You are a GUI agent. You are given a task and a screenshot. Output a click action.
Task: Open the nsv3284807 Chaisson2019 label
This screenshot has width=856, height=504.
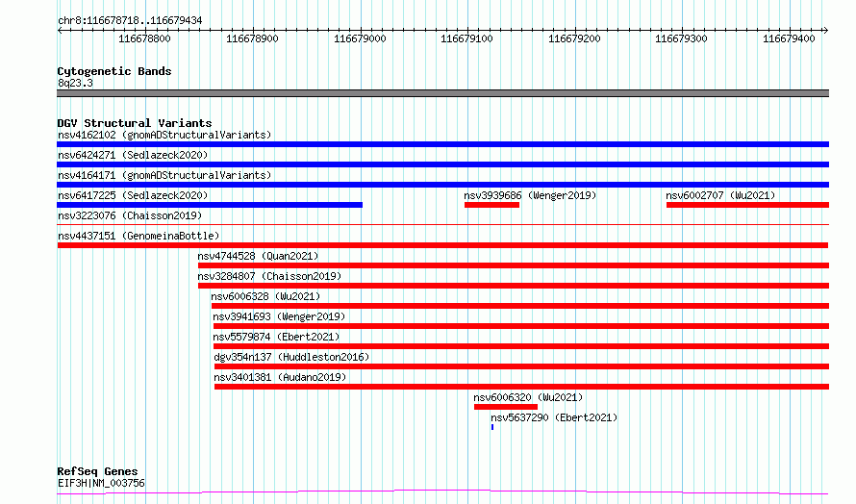pos(269,276)
